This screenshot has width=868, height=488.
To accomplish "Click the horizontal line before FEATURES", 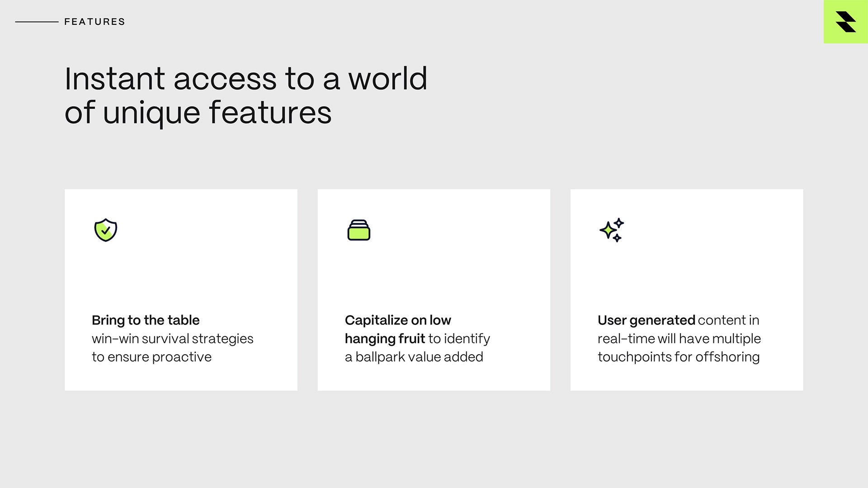I will point(36,21).
